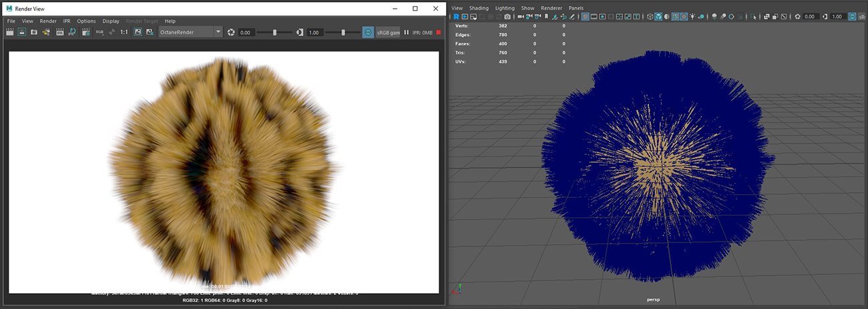This screenshot has height=309, width=868.
Task: Click the Render View exposure slider handle
Action: (274, 32)
